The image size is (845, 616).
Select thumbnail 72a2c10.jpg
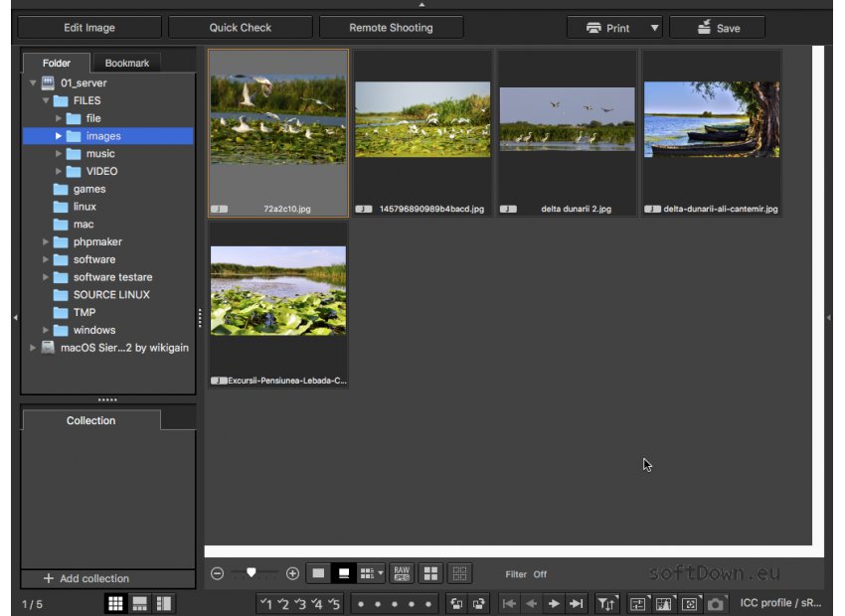coord(278,133)
